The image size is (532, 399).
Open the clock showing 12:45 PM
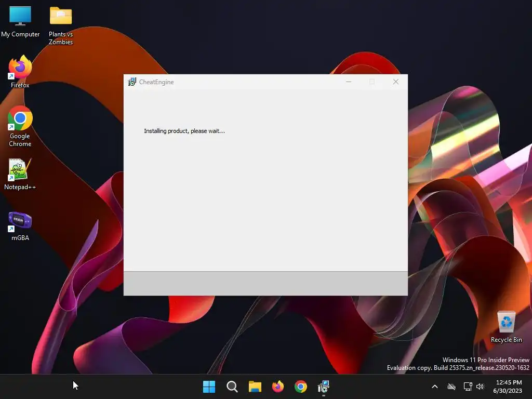pos(508,387)
